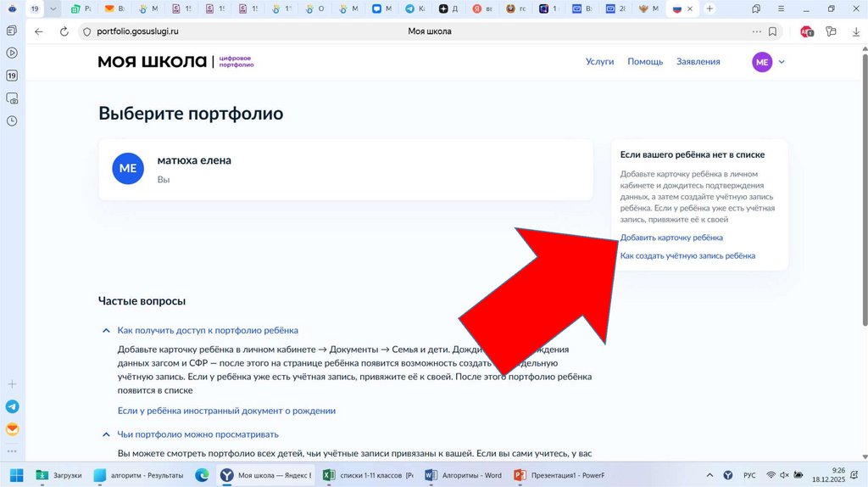Open the browser downloads arrow icon

(856, 31)
